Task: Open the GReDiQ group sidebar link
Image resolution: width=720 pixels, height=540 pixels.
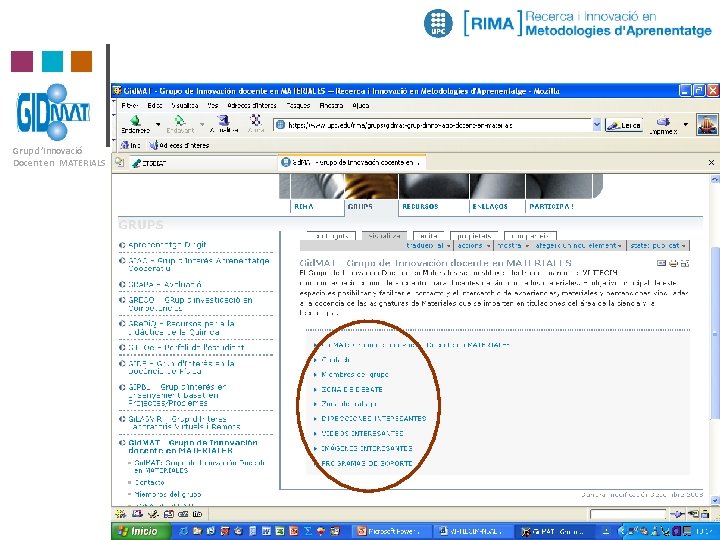Action: click(181, 328)
